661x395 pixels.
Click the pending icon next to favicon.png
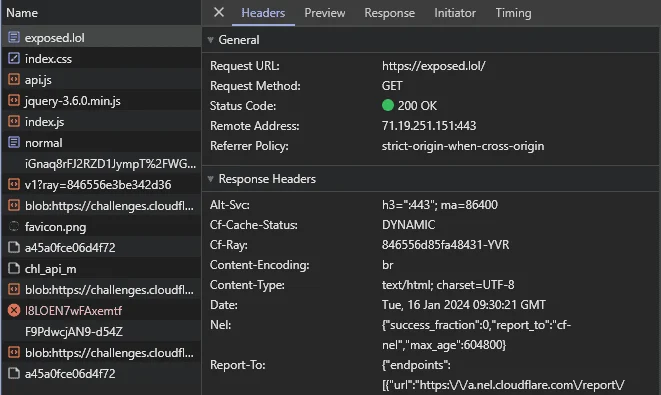pos(14,226)
